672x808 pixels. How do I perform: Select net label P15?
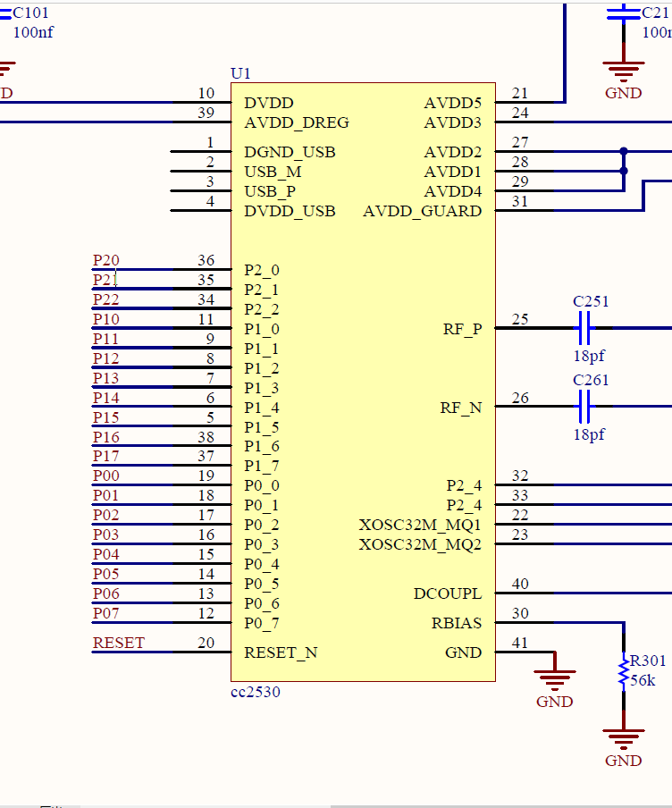[106, 417]
